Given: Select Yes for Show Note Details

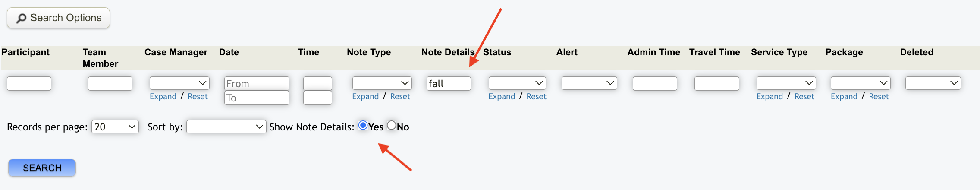Looking at the screenshot, I should [363, 126].
